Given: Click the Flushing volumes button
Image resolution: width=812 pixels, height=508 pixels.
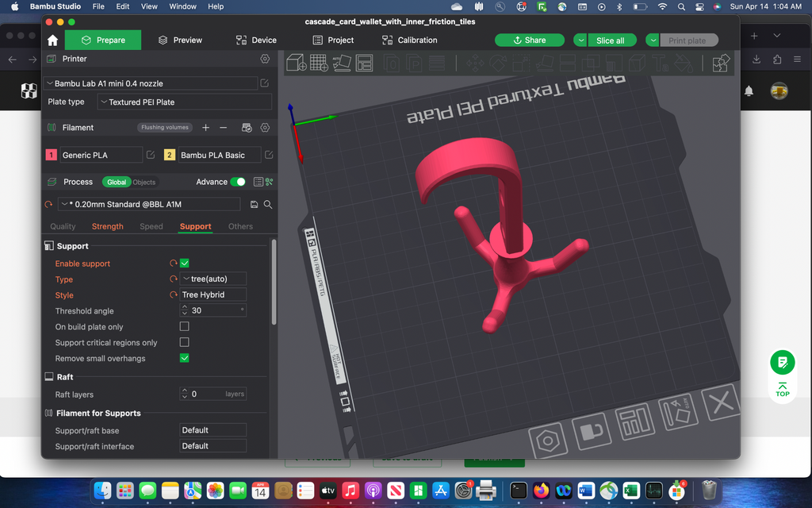Looking at the screenshot, I should tap(165, 128).
